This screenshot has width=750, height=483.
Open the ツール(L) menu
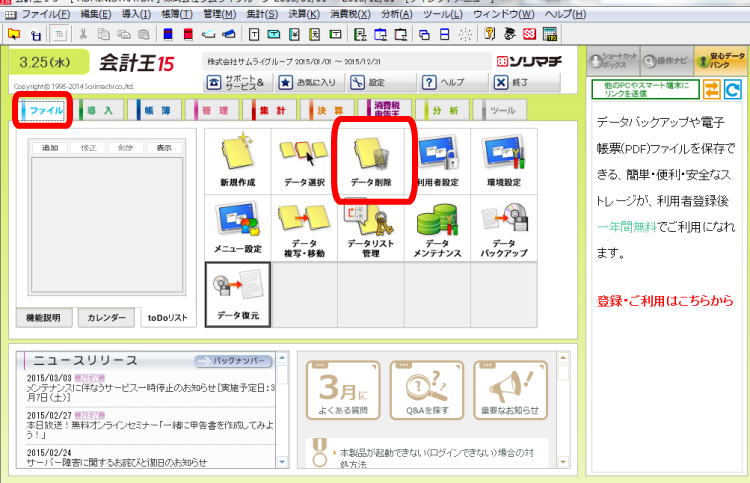441,15
